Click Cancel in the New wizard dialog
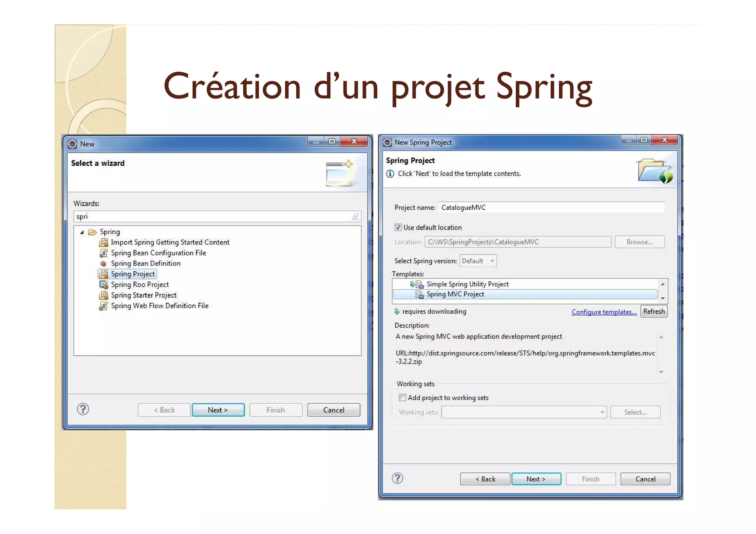Image resolution: width=756 pixels, height=534 pixels. pos(333,410)
